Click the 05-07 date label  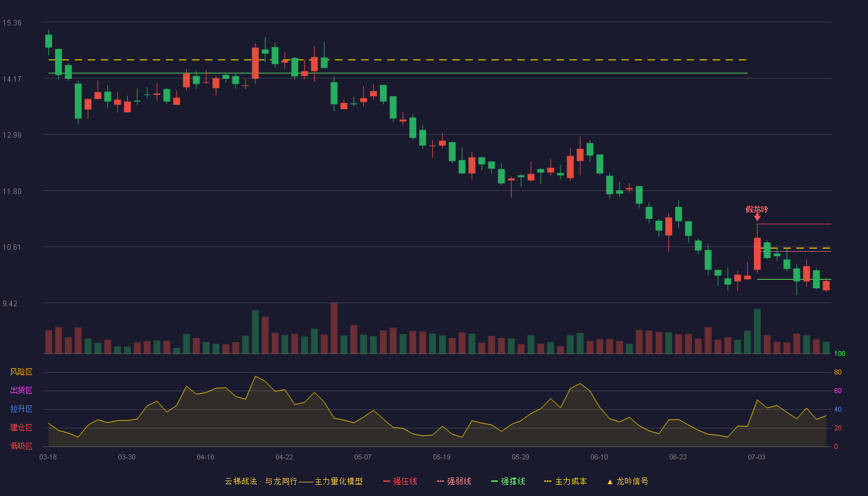(x=363, y=457)
